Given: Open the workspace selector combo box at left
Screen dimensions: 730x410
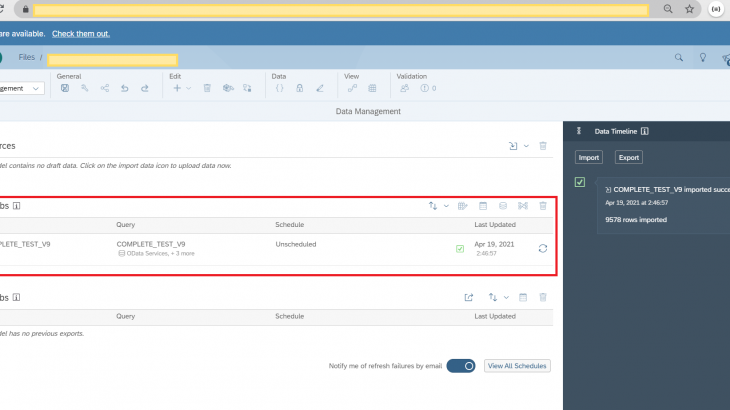Looking at the screenshot, I should pyautogui.click(x=22, y=88).
